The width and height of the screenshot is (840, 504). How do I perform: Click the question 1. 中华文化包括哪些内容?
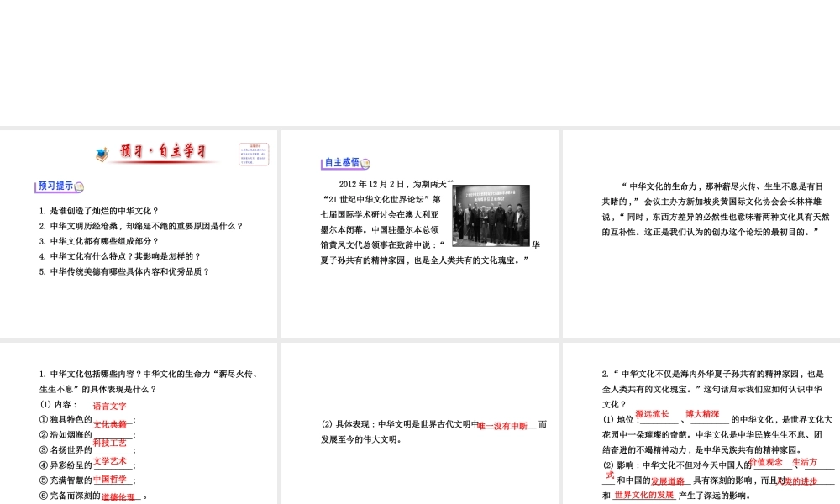(149, 374)
